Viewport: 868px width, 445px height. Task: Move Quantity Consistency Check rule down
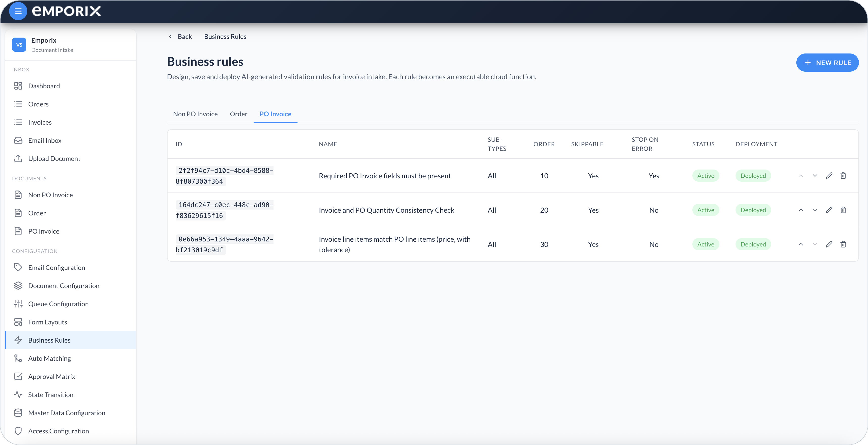pyautogui.click(x=815, y=210)
